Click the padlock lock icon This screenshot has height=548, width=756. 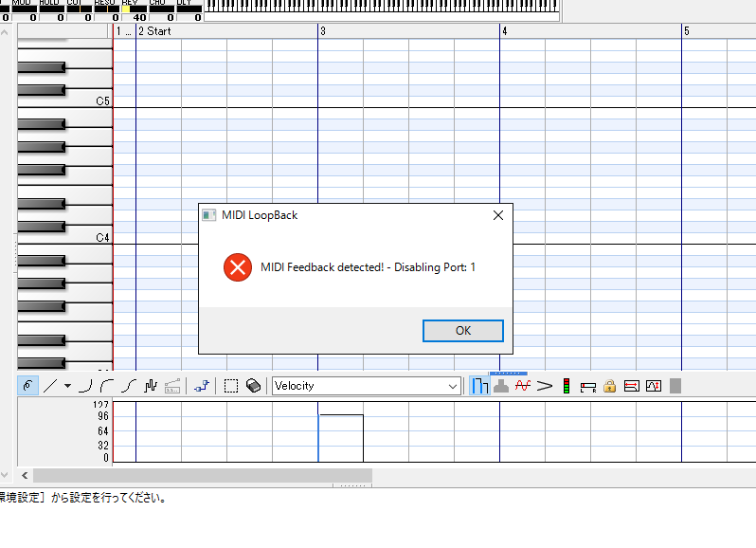[609, 386]
